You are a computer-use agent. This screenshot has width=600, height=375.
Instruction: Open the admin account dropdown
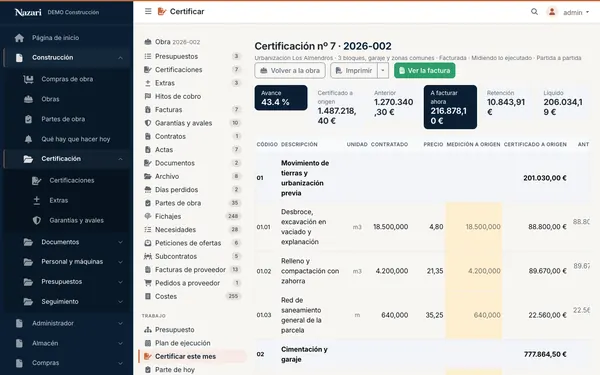pyautogui.click(x=576, y=12)
